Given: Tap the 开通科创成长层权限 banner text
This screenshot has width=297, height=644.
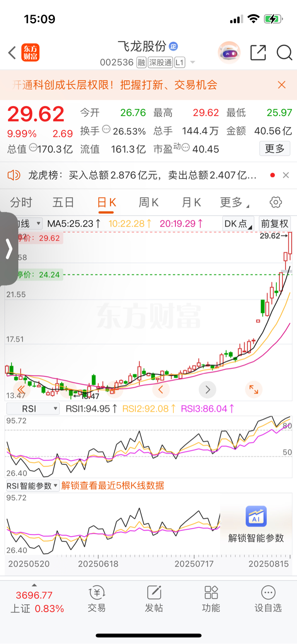Looking at the screenshot, I should click(115, 85).
